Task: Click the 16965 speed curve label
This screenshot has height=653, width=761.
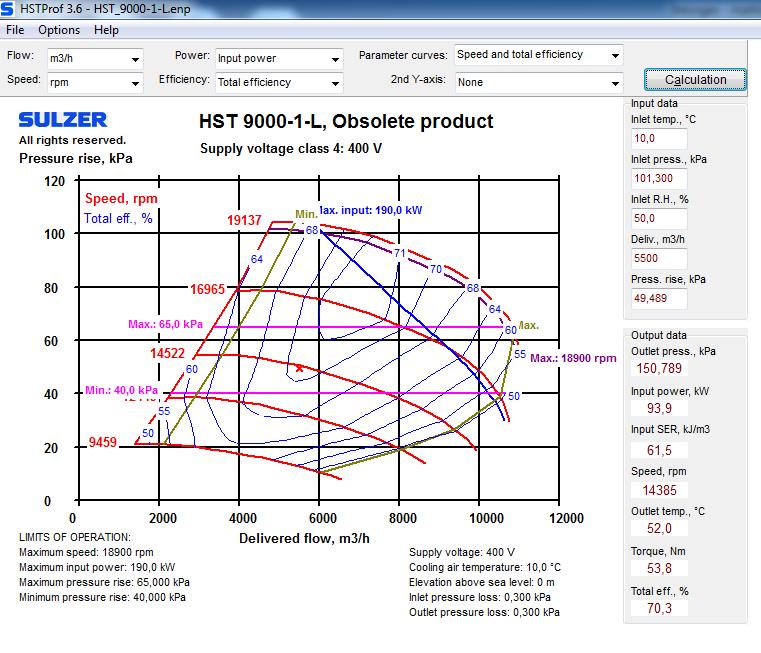Action: [207, 289]
